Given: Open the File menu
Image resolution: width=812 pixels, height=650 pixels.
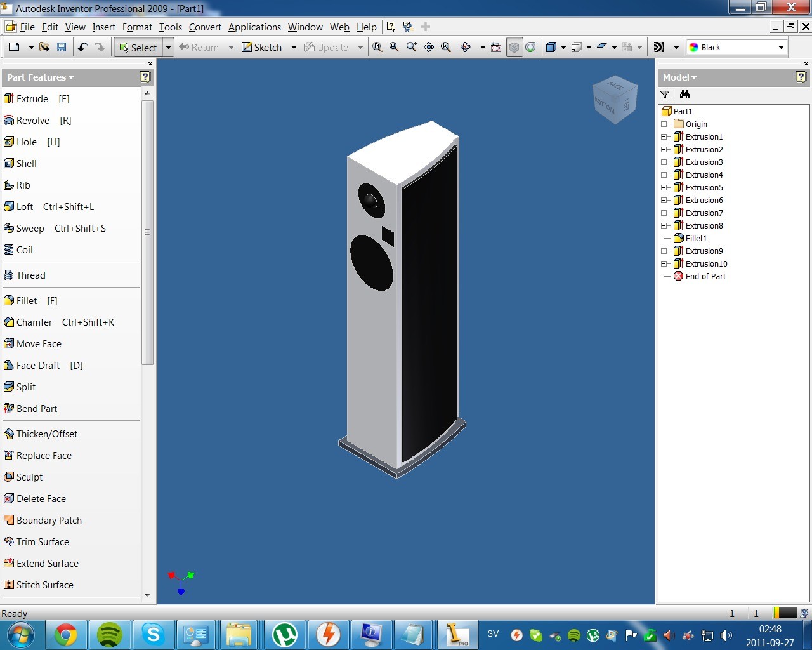Looking at the screenshot, I should [27, 27].
